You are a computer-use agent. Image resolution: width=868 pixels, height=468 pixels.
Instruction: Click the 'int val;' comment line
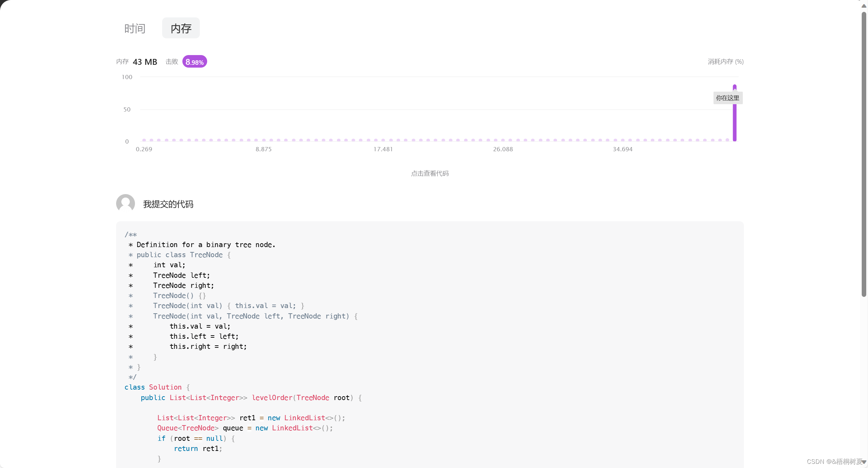169,265
